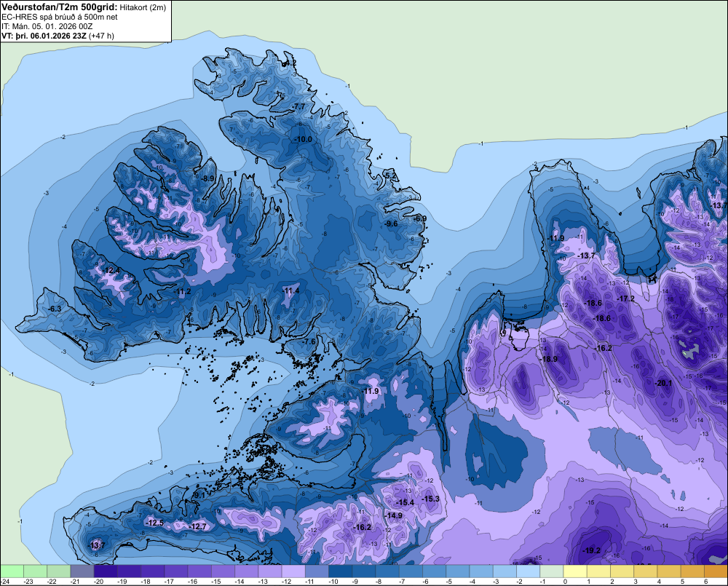Click the -12.5 temperature value on map
Screen dimensions: 728x586
click(x=154, y=523)
